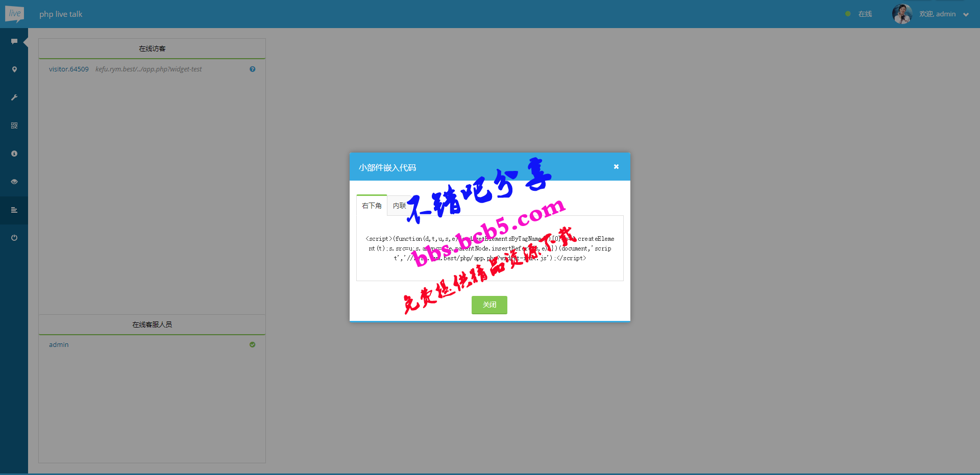
Task: Click the map pin location icon
Action: tap(14, 69)
